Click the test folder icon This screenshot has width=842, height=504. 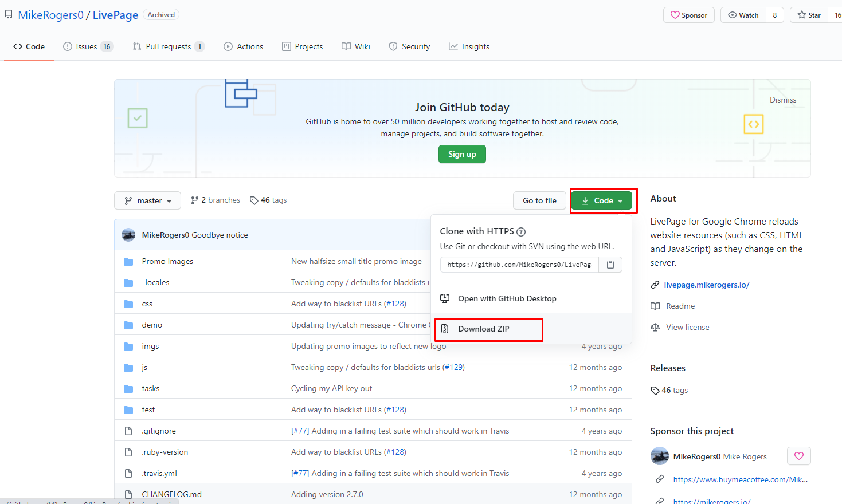tap(128, 410)
